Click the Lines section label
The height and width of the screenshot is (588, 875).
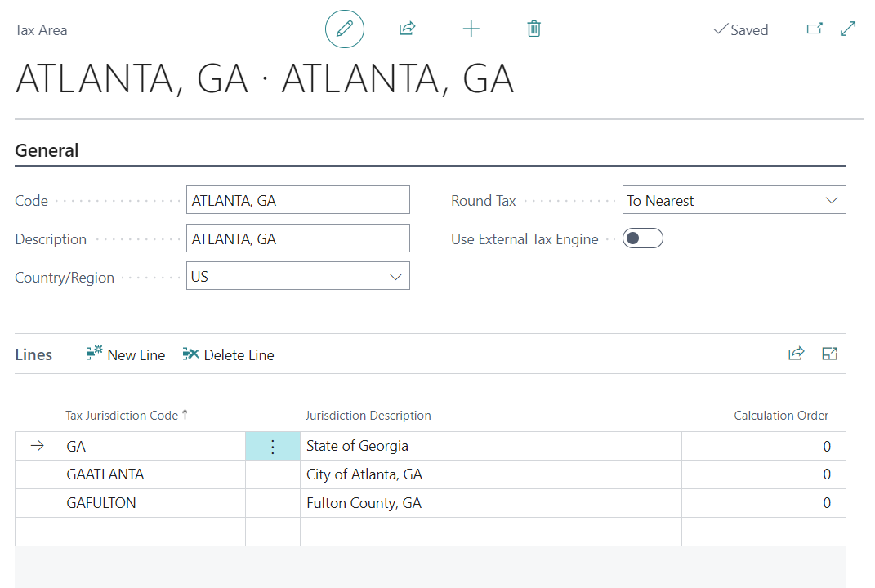(x=33, y=354)
